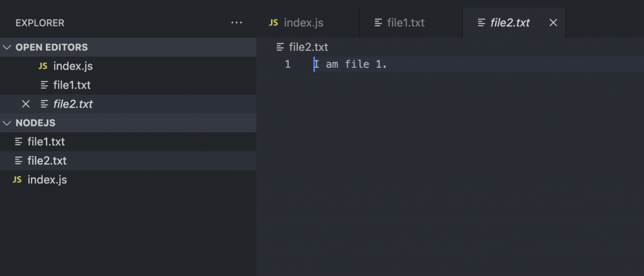Click the file icon on file2.txt tab
The height and width of the screenshot is (276, 644).
click(x=482, y=23)
